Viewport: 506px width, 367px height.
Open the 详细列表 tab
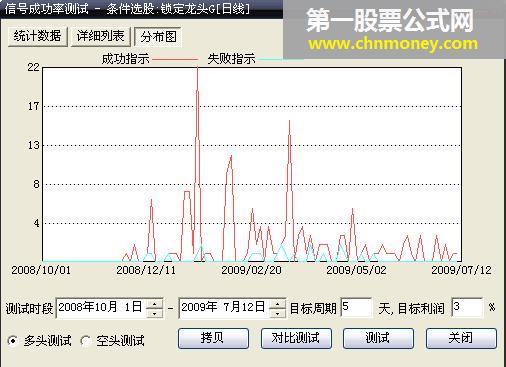[100, 36]
